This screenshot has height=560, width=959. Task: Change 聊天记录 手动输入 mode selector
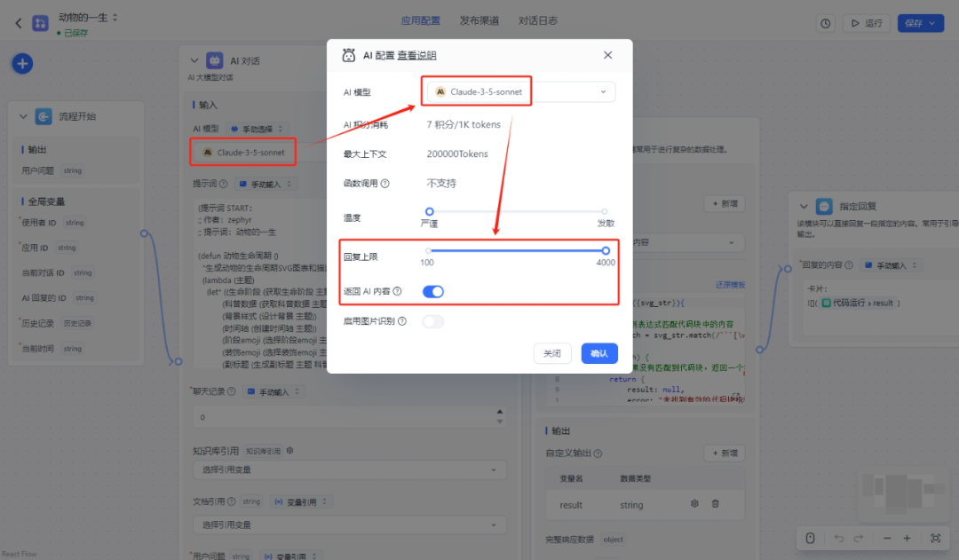click(273, 392)
